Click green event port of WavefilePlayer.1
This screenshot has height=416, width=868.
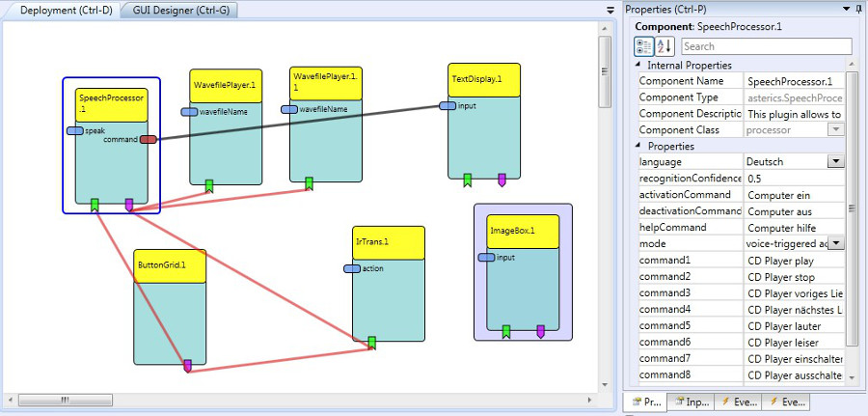click(x=208, y=185)
